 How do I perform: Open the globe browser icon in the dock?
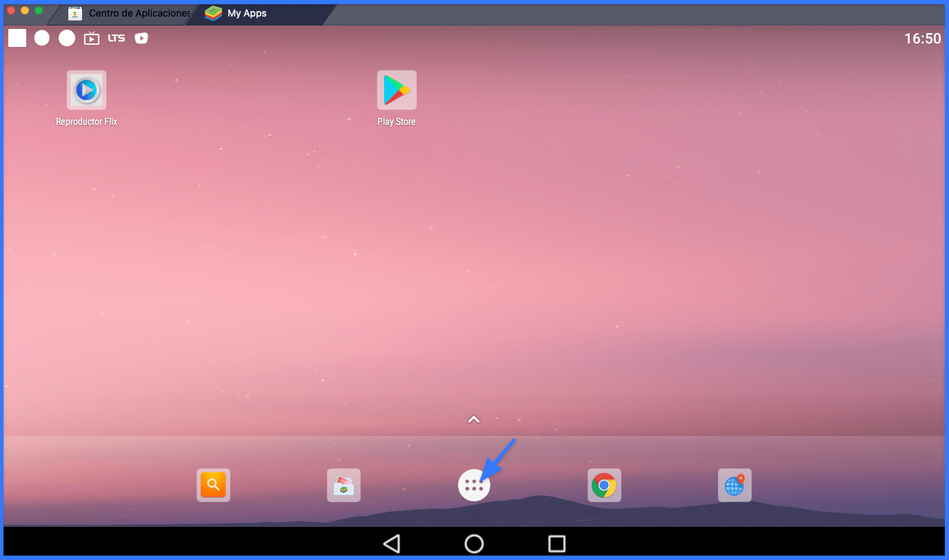click(735, 485)
